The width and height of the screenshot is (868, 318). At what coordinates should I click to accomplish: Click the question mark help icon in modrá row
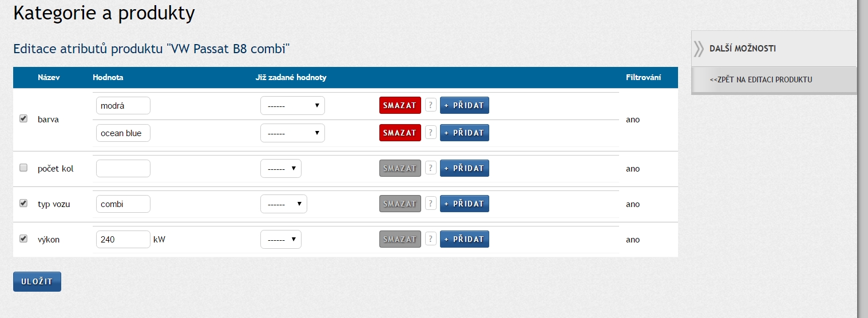pyautogui.click(x=431, y=105)
